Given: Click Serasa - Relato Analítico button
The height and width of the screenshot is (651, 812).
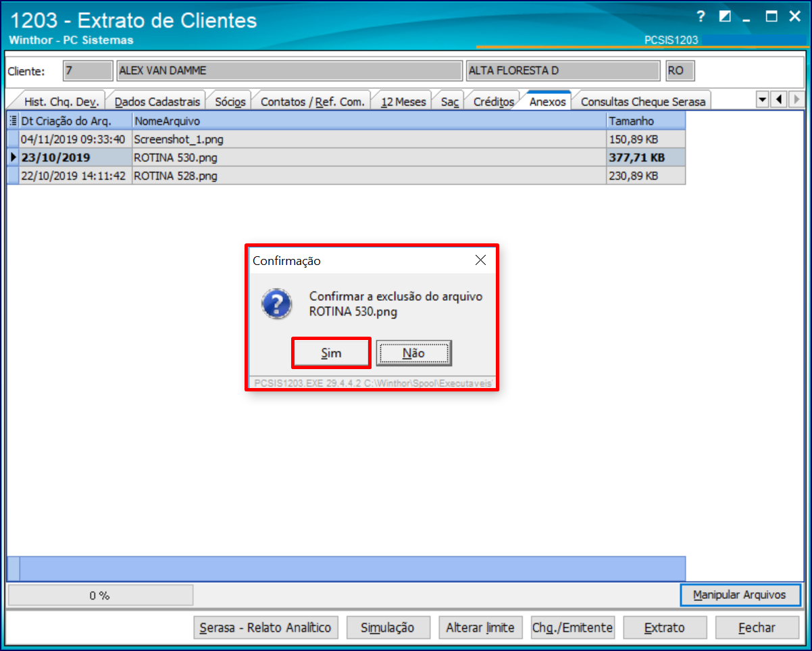Looking at the screenshot, I should [265, 627].
